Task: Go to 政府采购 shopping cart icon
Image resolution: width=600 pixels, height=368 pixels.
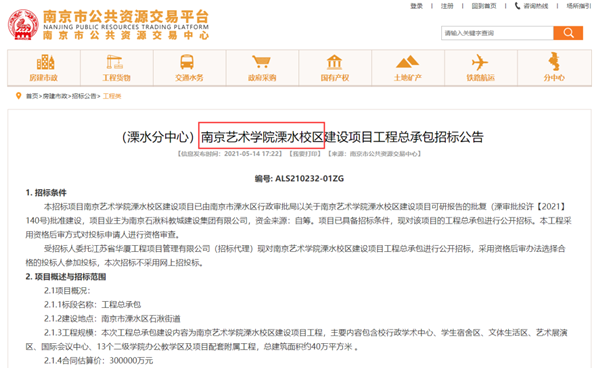Action: point(262,68)
